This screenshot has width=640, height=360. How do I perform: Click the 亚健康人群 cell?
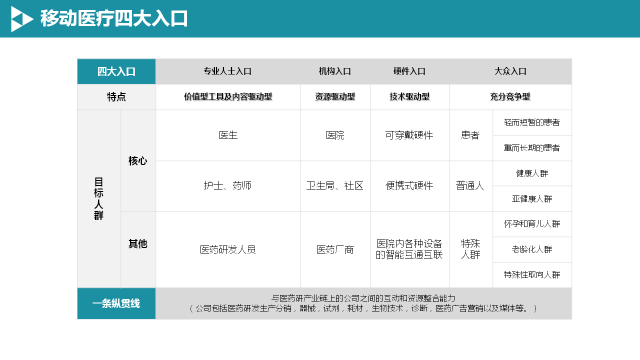532,199
